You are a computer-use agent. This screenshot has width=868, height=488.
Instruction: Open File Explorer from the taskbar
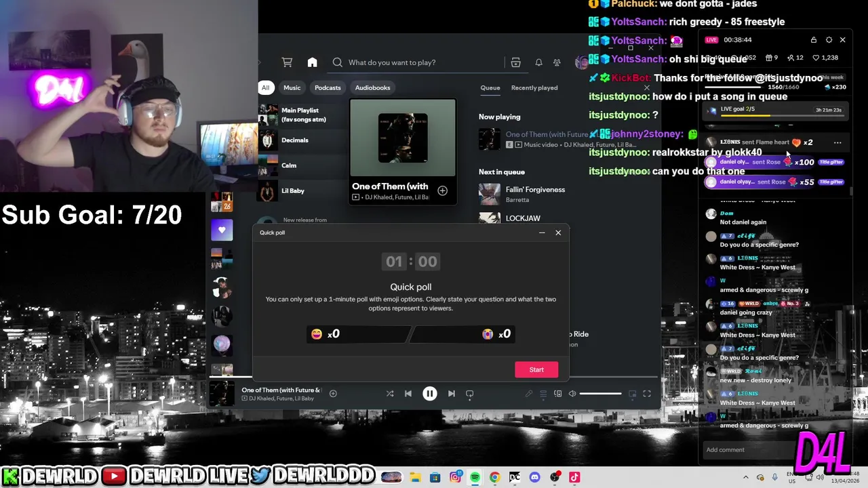pos(415,477)
